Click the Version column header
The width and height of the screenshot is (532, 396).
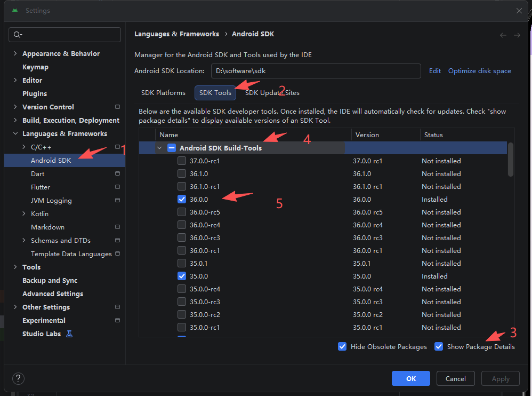pyautogui.click(x=386, y=135)
